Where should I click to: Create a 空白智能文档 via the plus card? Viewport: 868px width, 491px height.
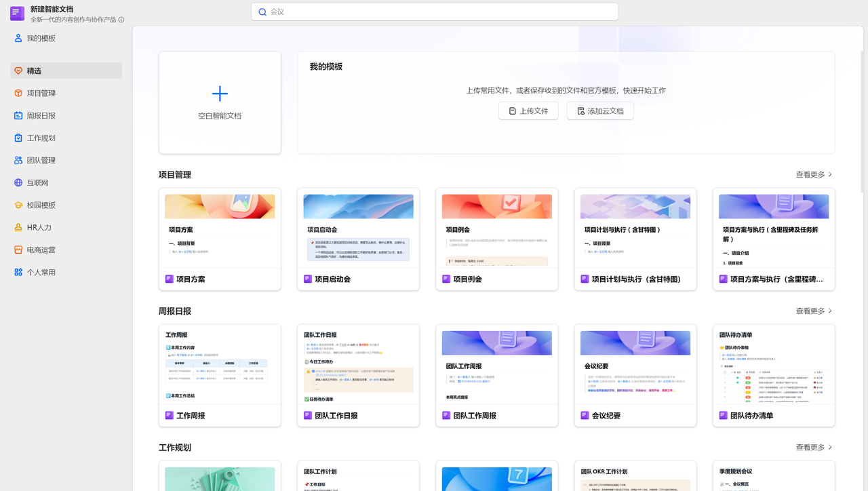(220, 102)
